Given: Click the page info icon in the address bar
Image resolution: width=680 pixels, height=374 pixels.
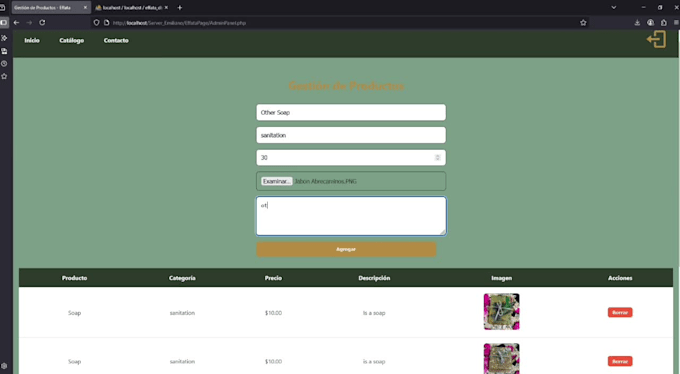Looking at the screenshot, I should [106, 23].
